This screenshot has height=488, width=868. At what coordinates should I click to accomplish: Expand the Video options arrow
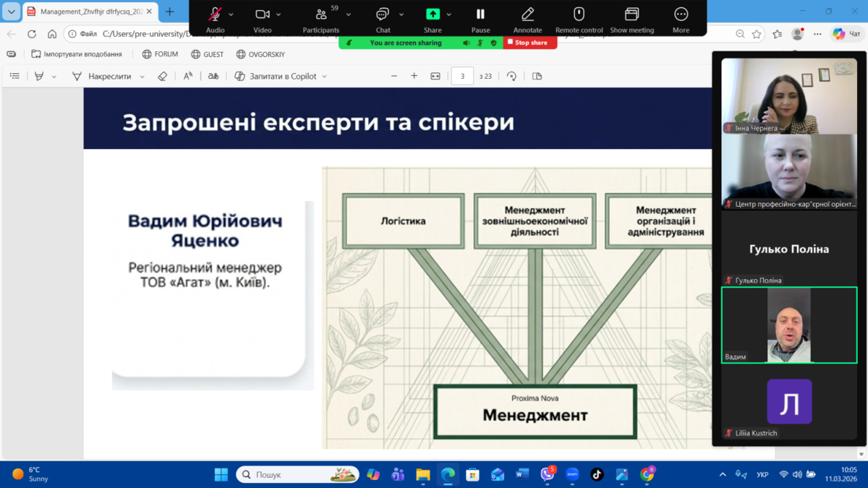tap(278, 14)
